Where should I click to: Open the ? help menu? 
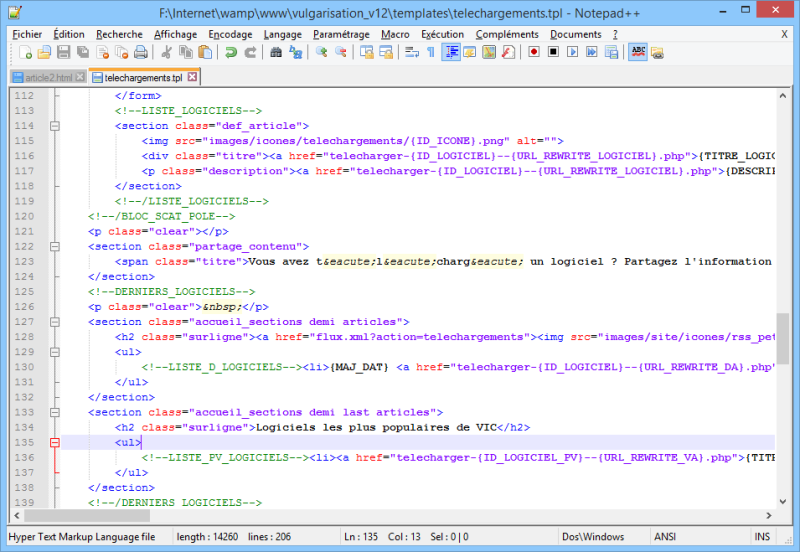[x=615, y=34]
